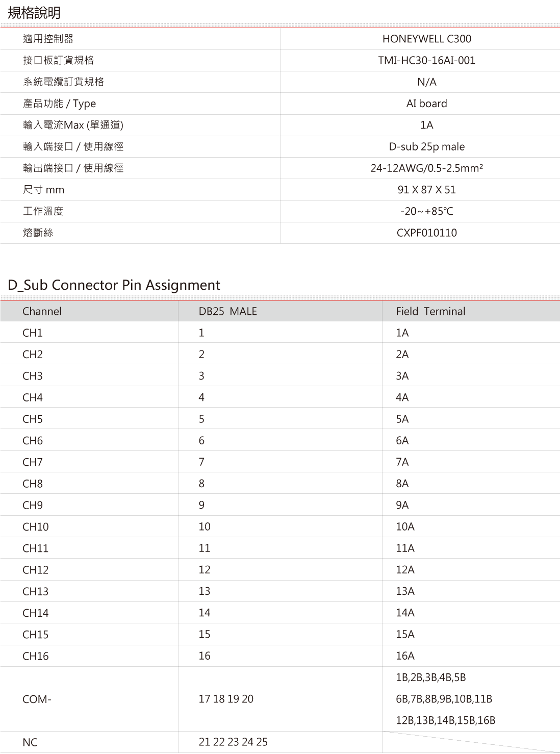This screenshot has width=560, height=754.
Task: Select the "產品功能 / Type" label
Action: 60,104
